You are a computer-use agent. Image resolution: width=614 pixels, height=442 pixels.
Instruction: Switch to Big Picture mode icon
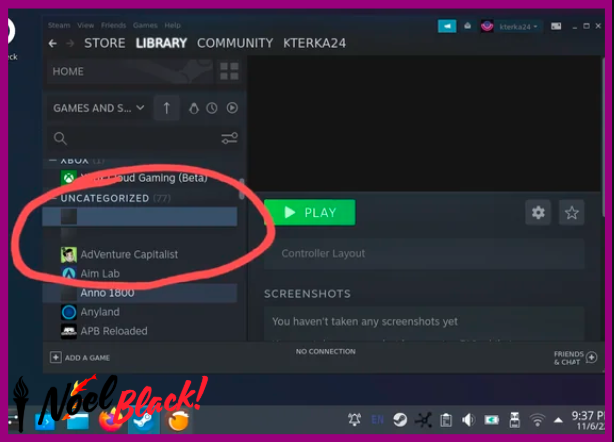point(556,26)
